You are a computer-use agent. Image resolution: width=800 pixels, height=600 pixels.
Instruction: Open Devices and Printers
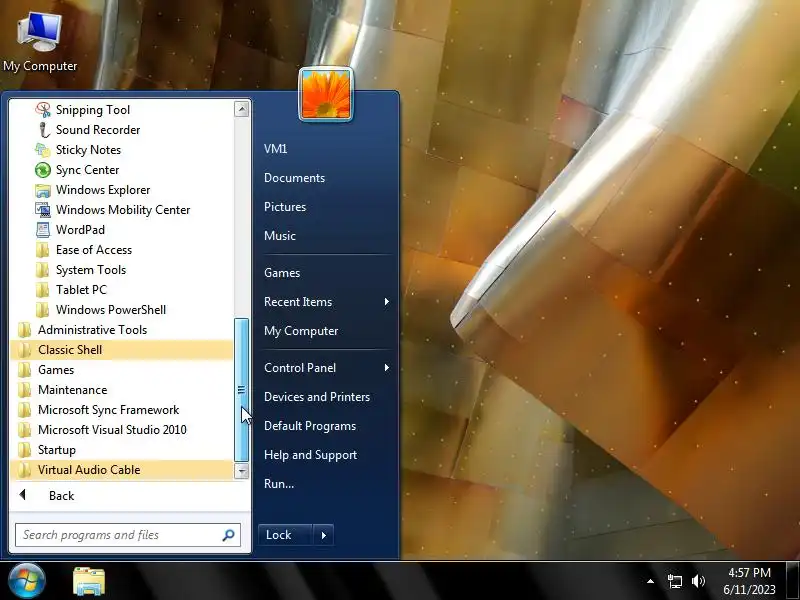click(x=317, y=397)
